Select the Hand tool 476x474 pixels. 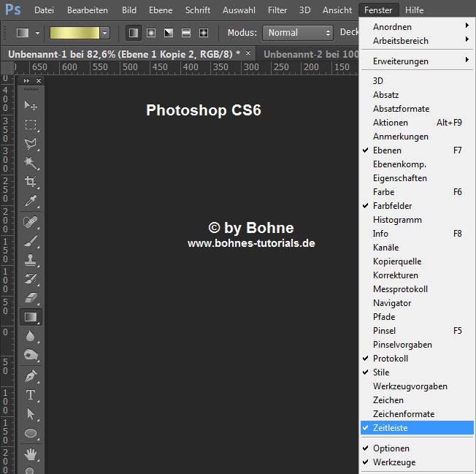point(31,454)
